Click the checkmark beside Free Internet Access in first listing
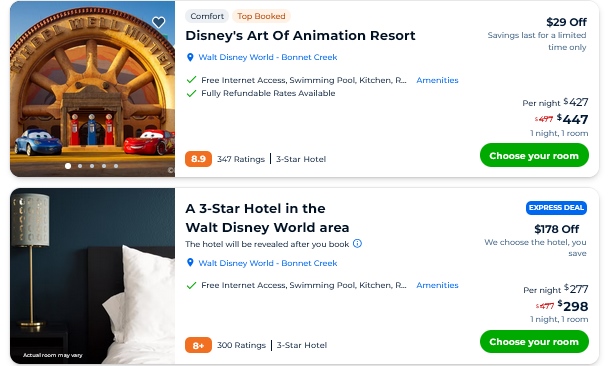The width and height of the screenshot is (613, 366). click(x=191, y=80)
